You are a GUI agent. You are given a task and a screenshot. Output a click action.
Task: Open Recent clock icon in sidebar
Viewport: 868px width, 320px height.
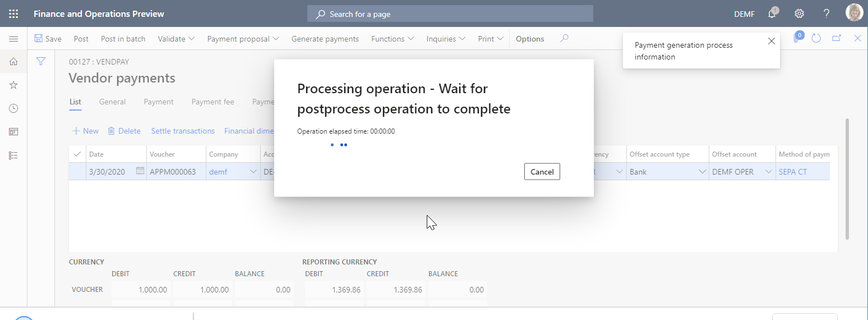pos(13,108)
